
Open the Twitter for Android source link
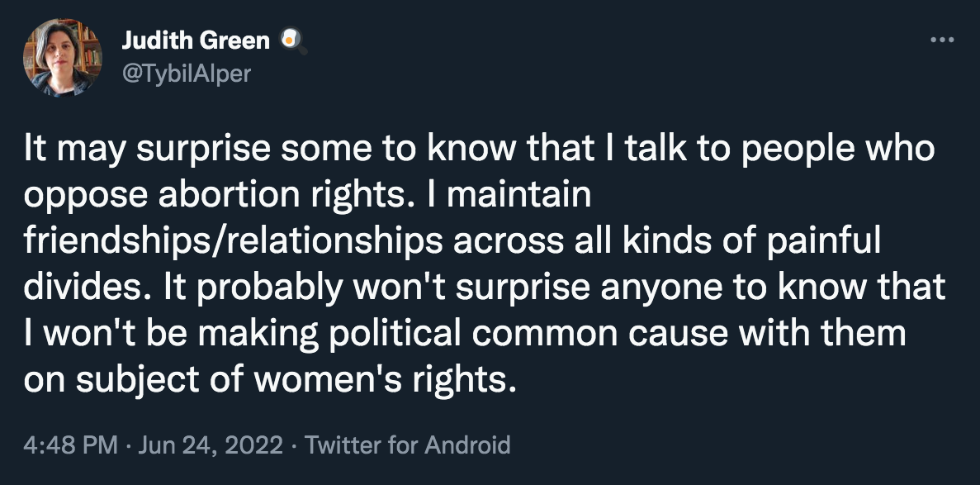pos(408,446)
